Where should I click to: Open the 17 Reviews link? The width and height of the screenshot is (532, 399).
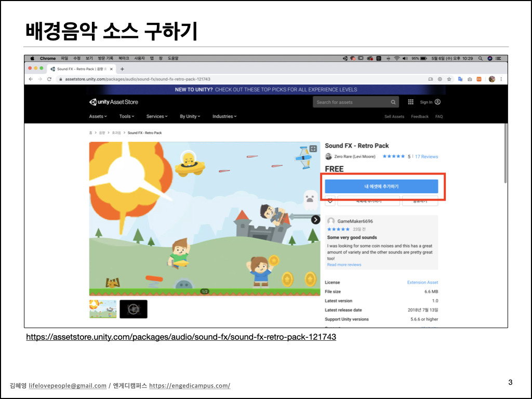[x=427, y=156]
